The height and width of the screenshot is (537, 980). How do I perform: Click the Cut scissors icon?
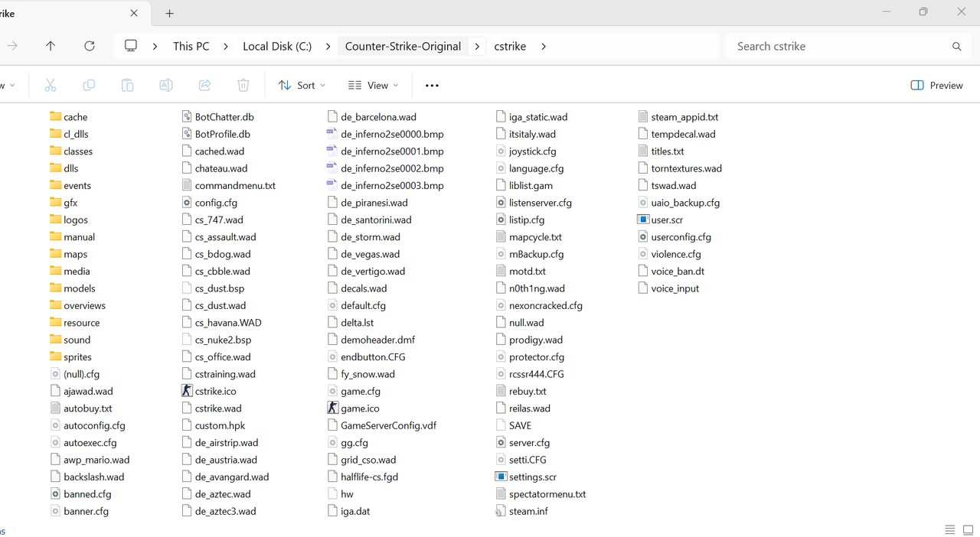[50, 85]
